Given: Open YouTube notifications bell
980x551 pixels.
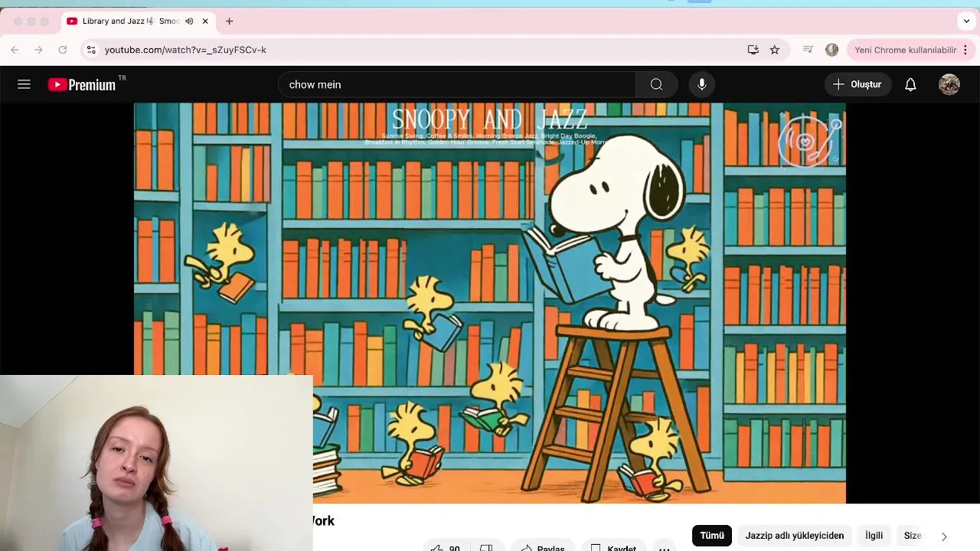Looking at the screenshot, I should (x=910, y=84).
